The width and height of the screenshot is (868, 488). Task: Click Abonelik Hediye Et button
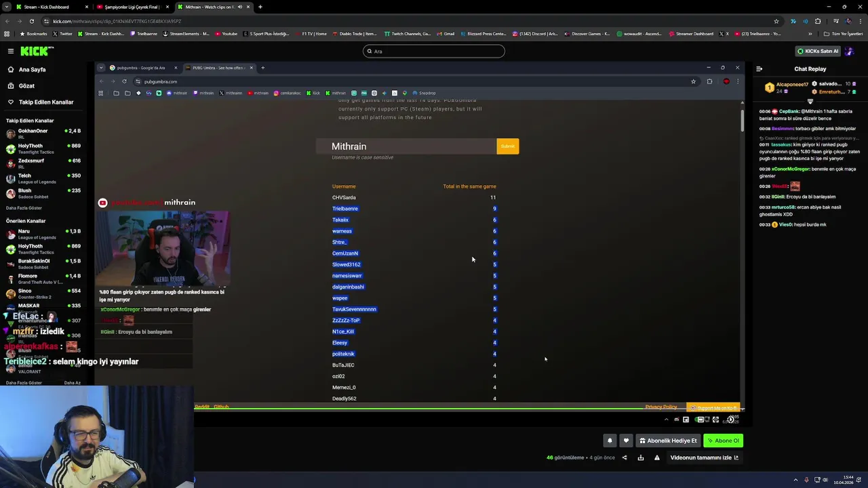(x=668, y=441)
